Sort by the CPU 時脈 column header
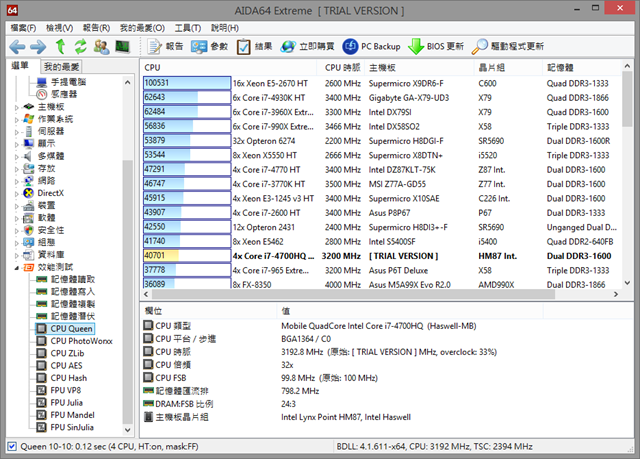Image resolution: width=640 pixels, height=459 pixels. (x=342, y=68)
